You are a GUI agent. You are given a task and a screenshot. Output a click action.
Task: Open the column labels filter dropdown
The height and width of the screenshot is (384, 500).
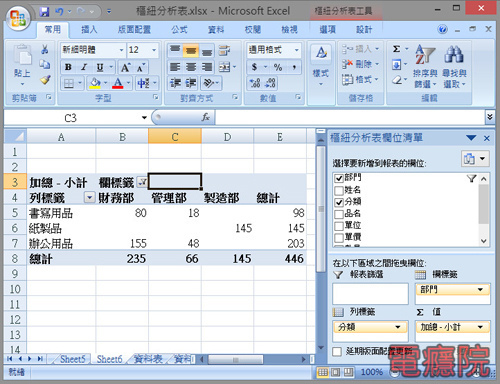tap(142, 182)
